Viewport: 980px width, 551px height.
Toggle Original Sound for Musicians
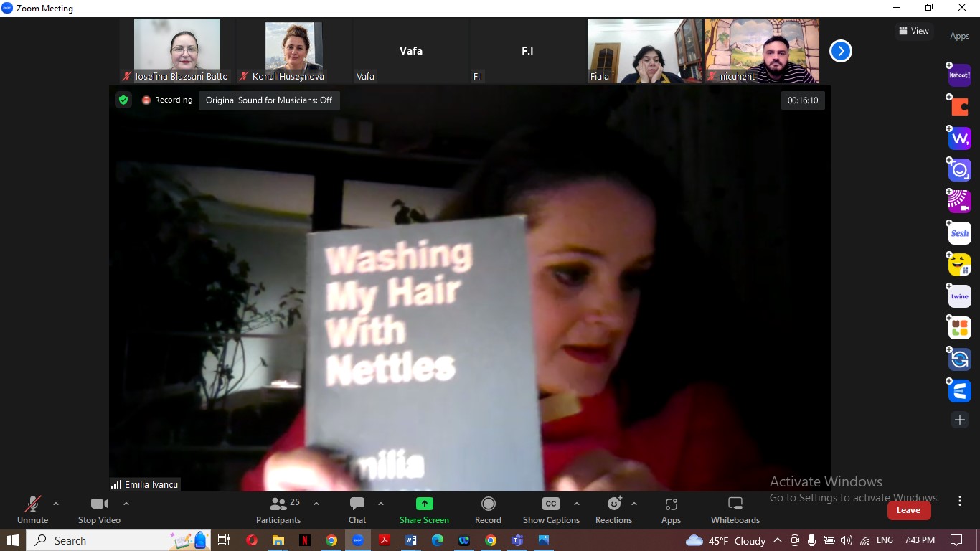269,100
